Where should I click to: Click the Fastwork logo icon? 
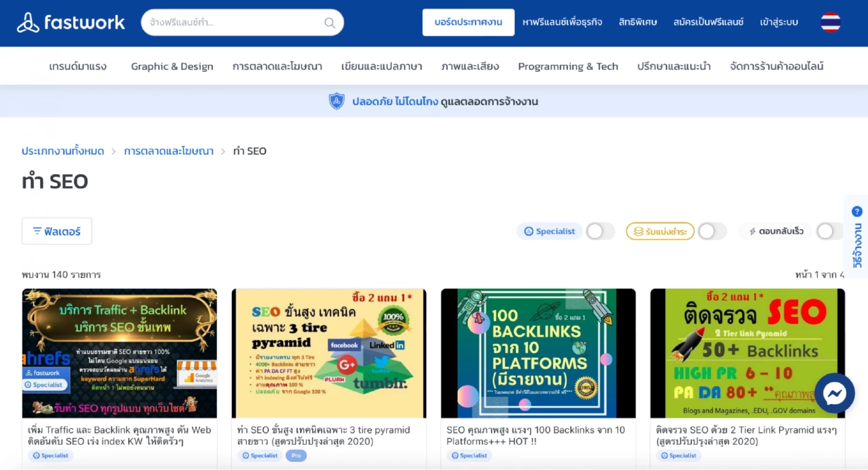click(28, 23)
